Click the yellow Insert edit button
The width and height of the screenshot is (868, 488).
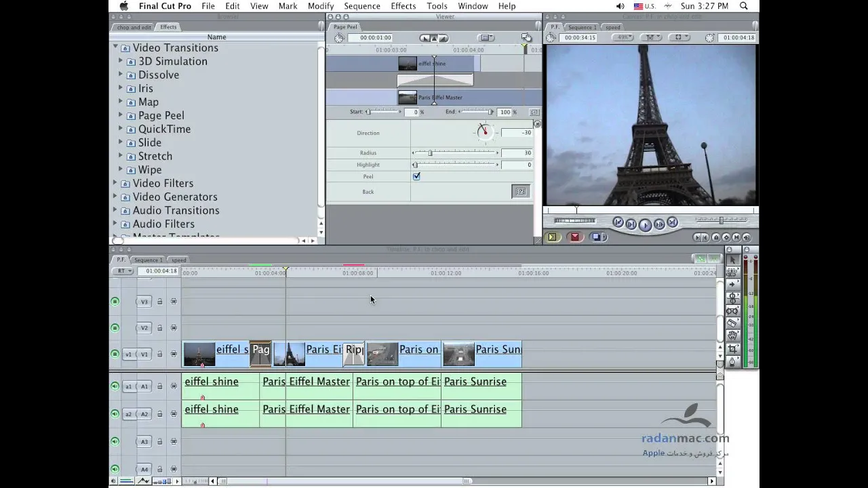click(552, 237)
